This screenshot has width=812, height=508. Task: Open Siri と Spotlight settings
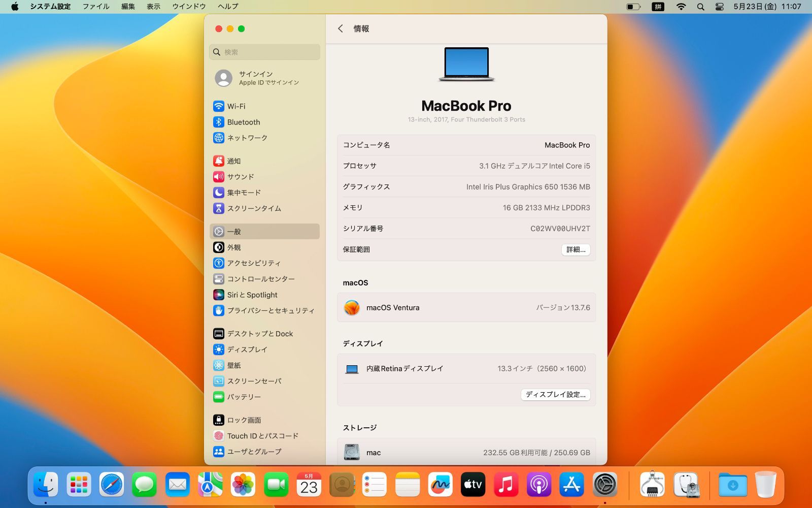264,295
